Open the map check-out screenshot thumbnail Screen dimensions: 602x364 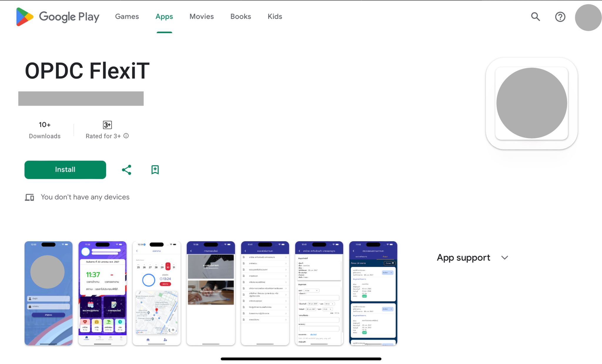[x=156, y=293]
